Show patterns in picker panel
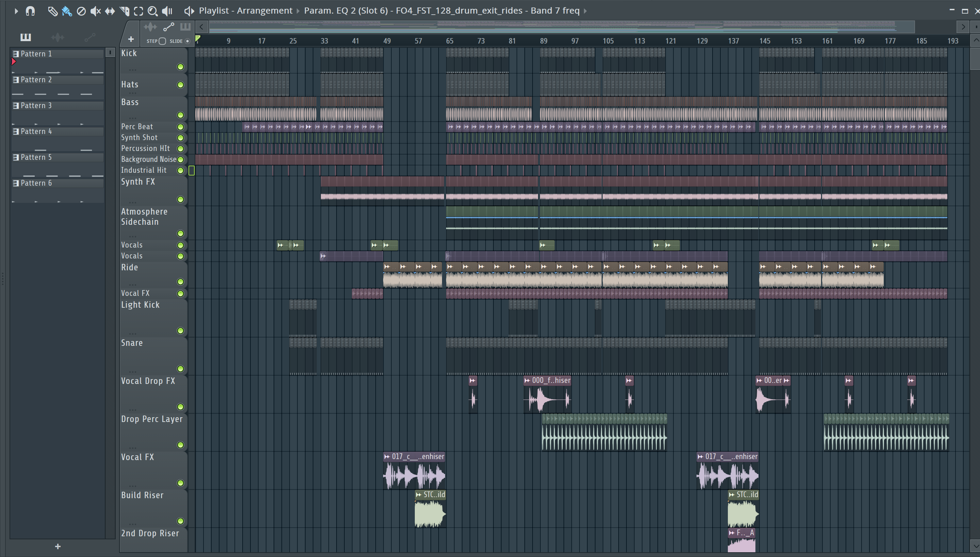The width and height of the screenshot is (980, 557). 26,37
